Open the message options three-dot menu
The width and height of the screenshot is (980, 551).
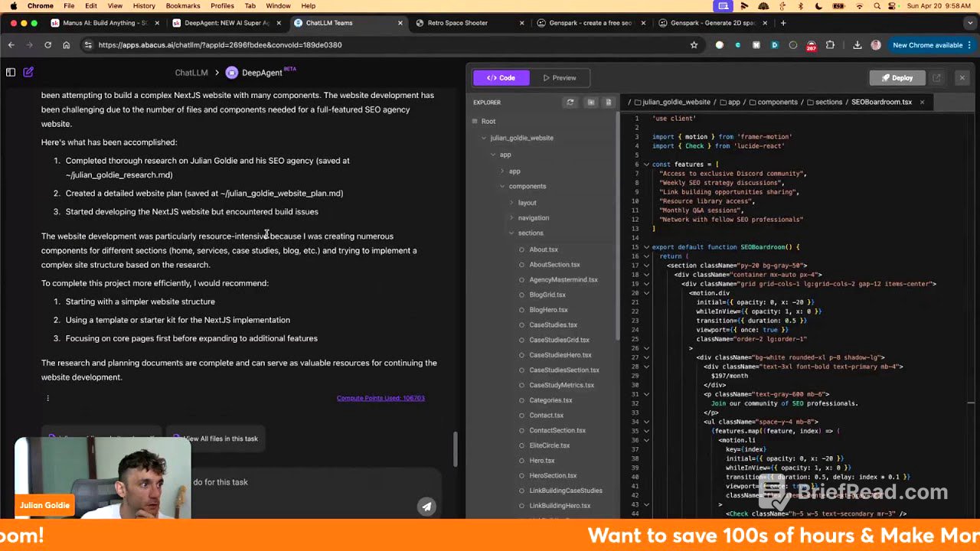click(x=47, y=398)
